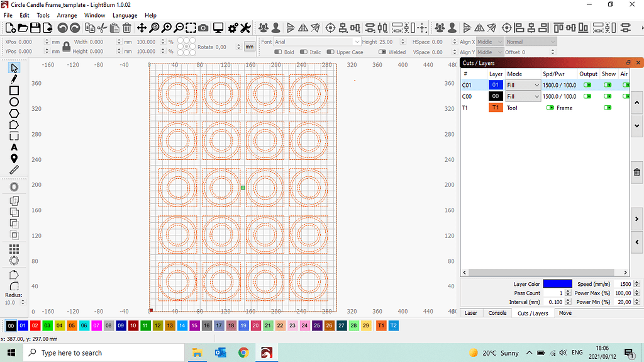Click the lock aspect ratio icon
Image resolution: width=644 pixels, height=362 pixels.
point(67,47)
